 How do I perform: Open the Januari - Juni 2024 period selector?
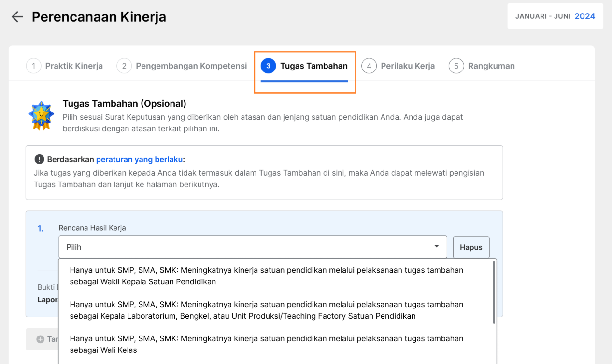pyautogui.click(x=555, y=16)
